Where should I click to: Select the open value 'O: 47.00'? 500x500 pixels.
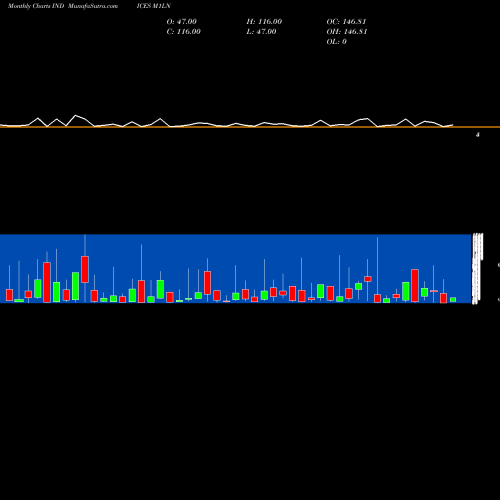pos(182,22)
